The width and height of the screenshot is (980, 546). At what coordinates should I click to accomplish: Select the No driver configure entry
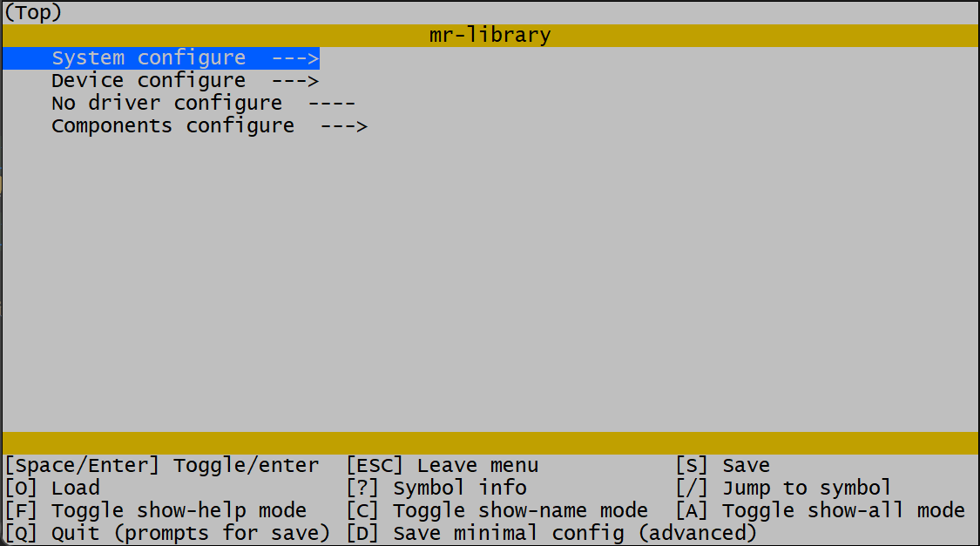(166, 104)
